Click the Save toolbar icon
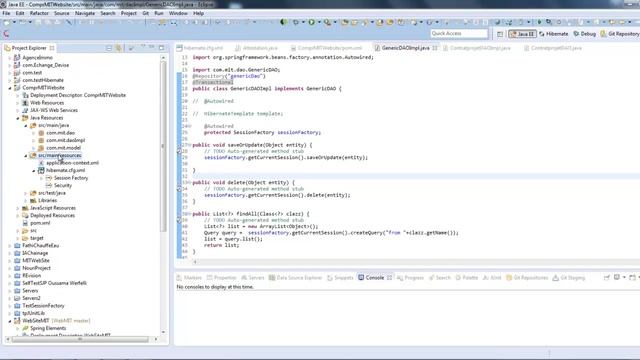Viewport: 640px width, 360px height. click(x=38, y=22)
